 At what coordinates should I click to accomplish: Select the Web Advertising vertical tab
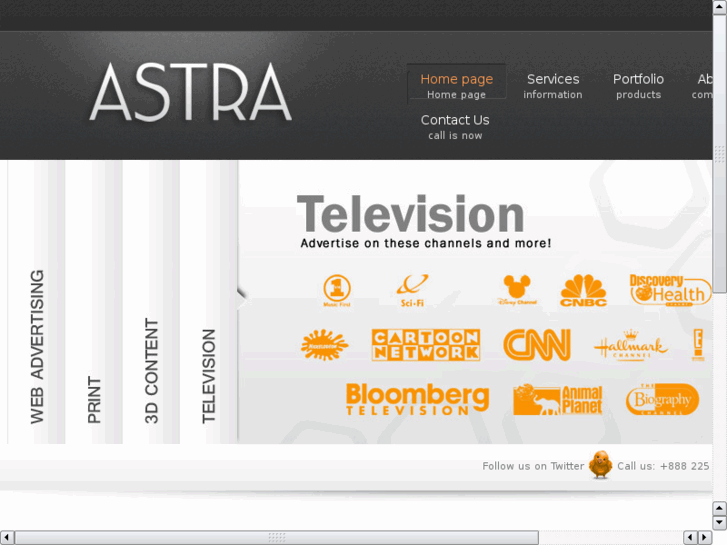[x=37, y=301]
